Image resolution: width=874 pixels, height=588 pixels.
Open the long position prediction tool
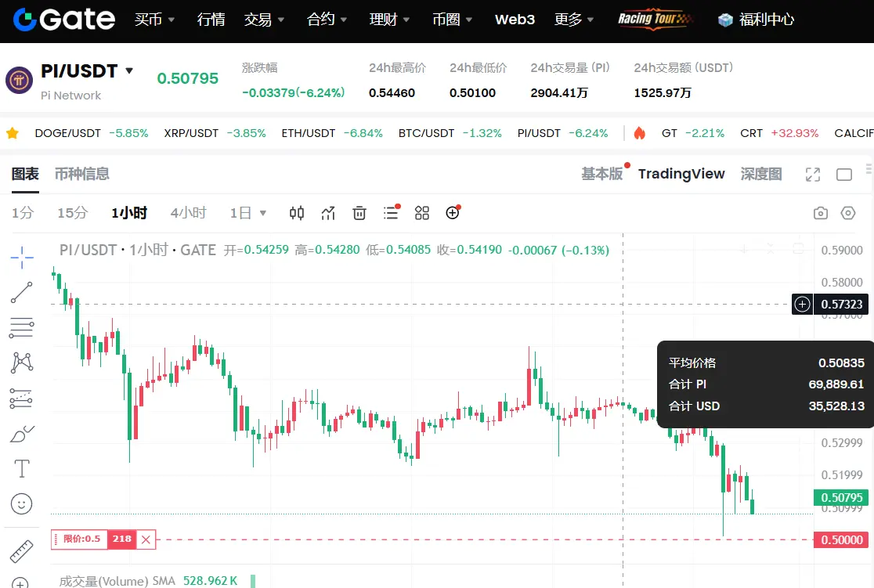(22, 399)
